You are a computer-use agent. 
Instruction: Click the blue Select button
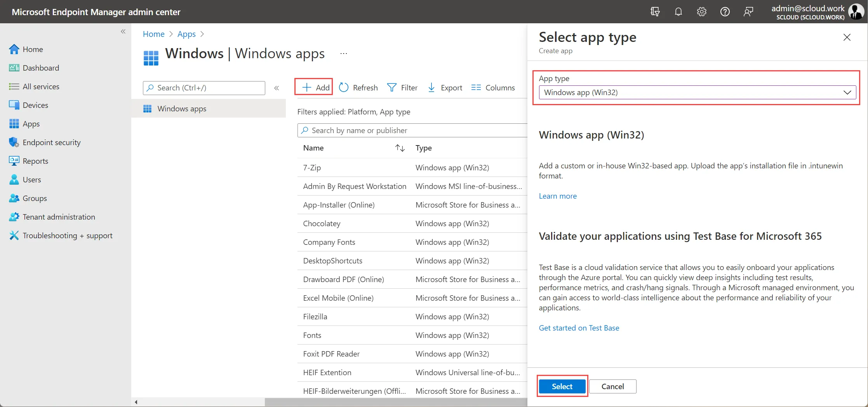[562, 386]
